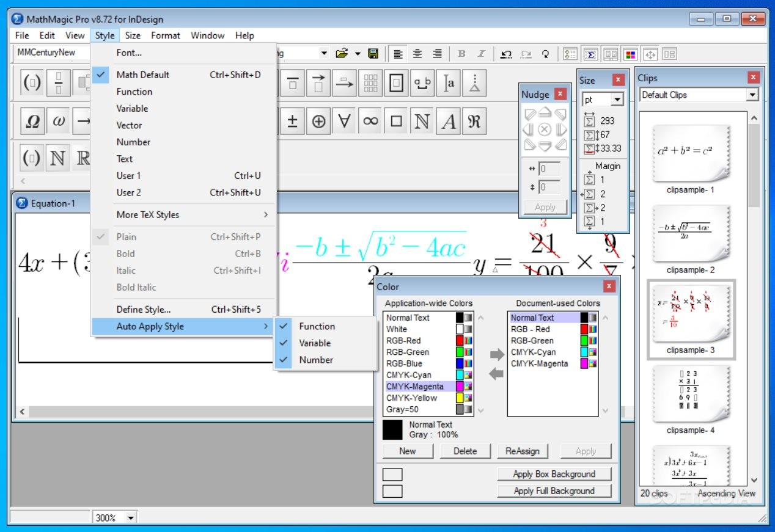Open the lowercase omega Greek palette

pos(59,121)
